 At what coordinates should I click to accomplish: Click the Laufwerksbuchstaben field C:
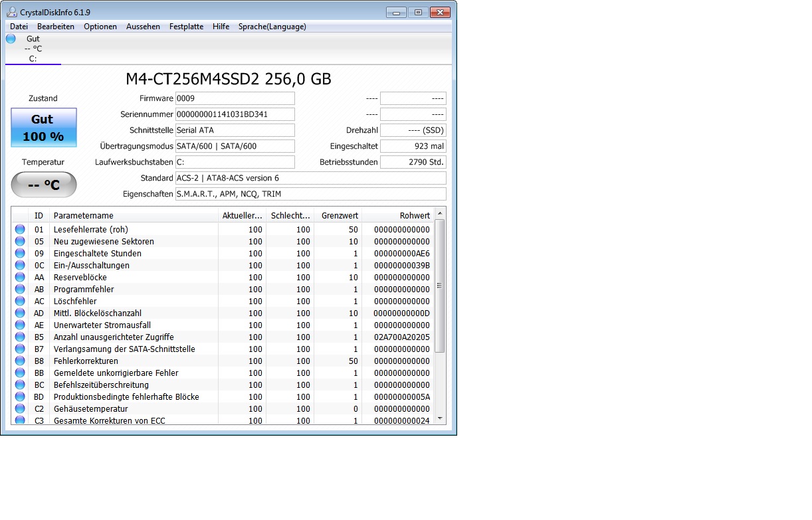point(235,162)
